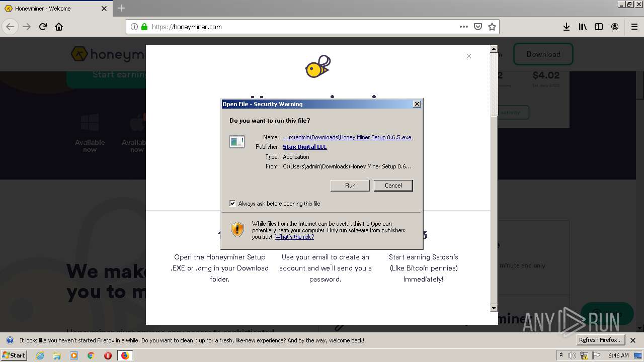Viewport: 644px width, 362px height.
Task: Open the Firefox downloads panel
Action: (x=567, y=27)
